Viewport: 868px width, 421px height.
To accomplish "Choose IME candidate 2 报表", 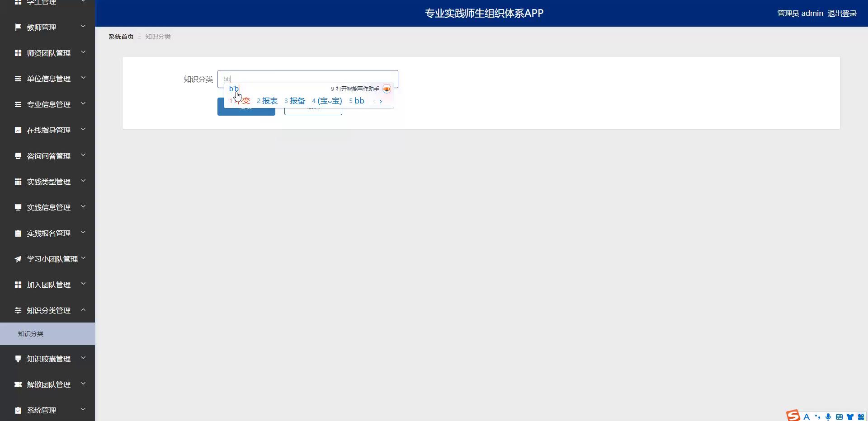I will [267, 101].
